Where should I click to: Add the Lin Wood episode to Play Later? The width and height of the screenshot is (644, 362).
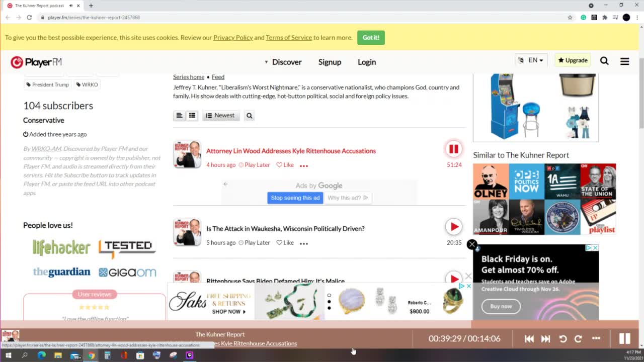[254, 165]
